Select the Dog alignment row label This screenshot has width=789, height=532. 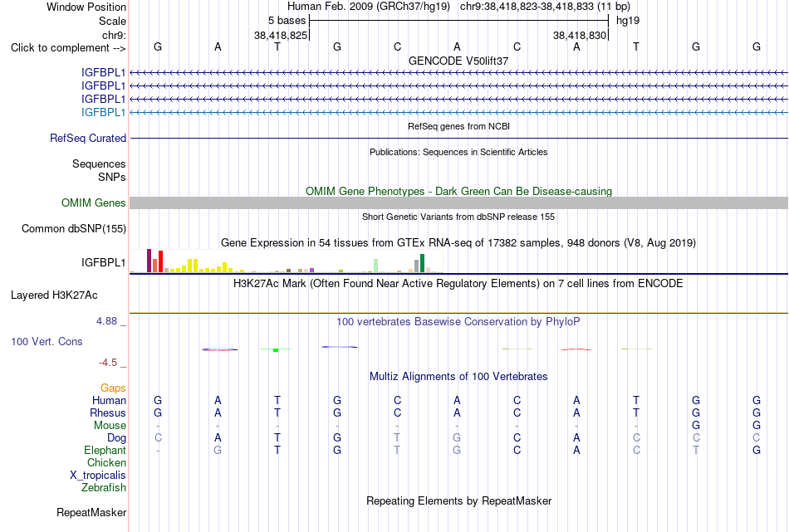point(116,438)
